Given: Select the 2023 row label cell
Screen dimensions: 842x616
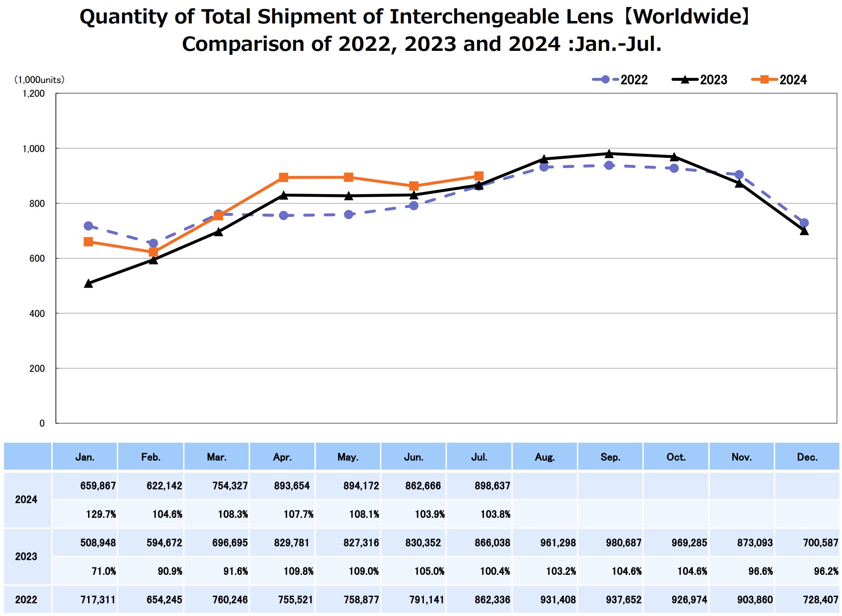Looking at the screenshot, I should coord(27,557).
